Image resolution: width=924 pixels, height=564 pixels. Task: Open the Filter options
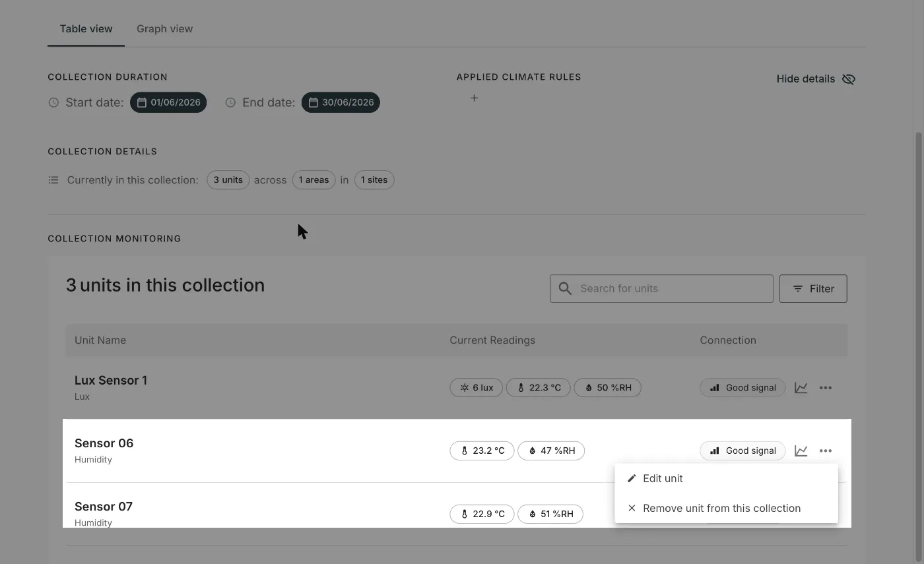coord(813,288)
